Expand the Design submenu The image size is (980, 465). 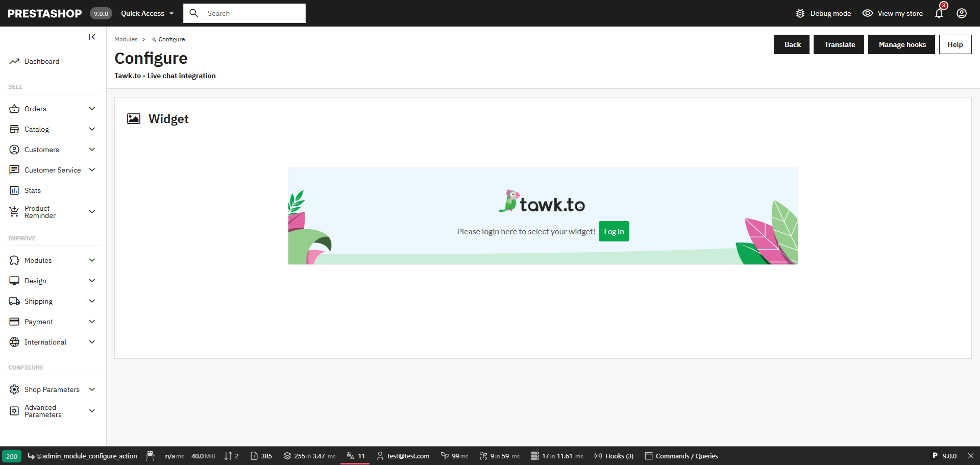pos(92,281)
